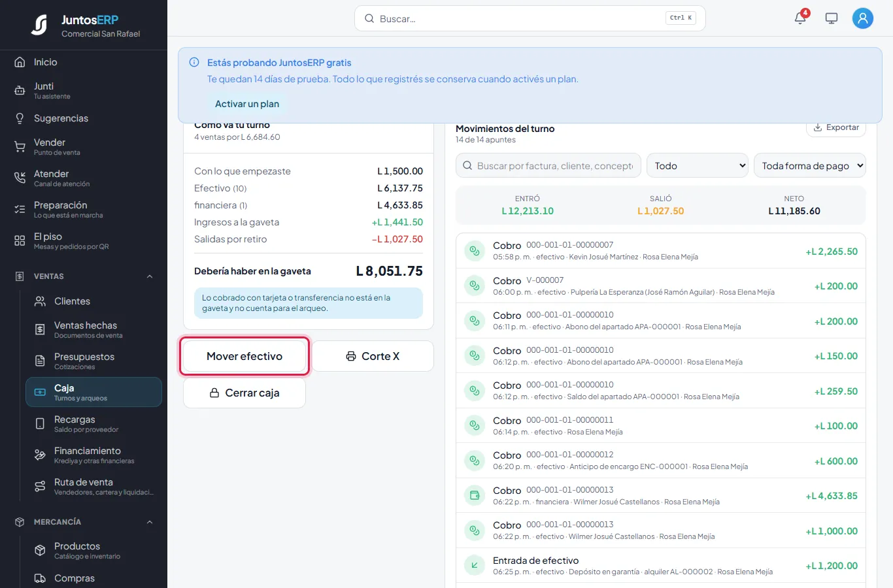The width and height of the screenshot is (893, 588).
Task: Click the Cerrar caja button
Action: click(244, 393)
